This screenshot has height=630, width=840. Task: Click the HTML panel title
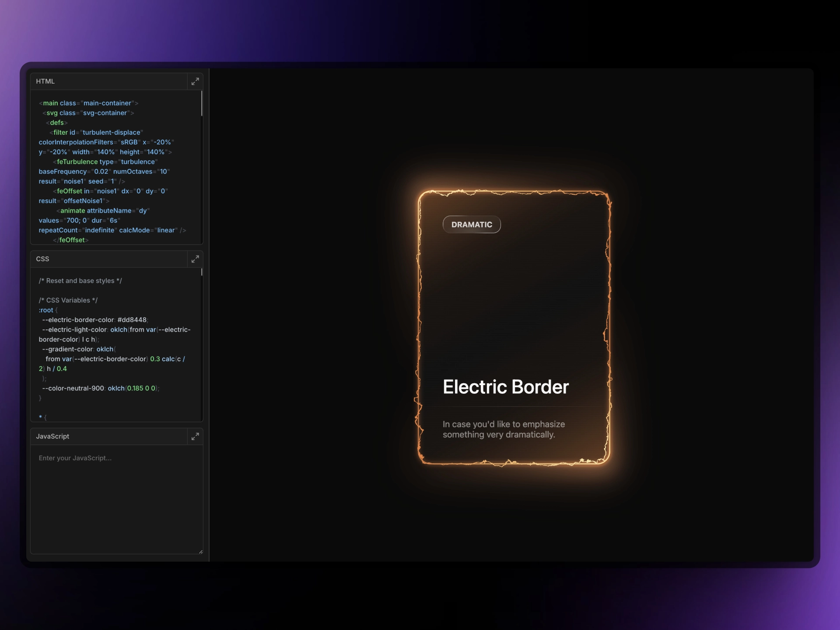pyautogui.click(x=45, y=81)
